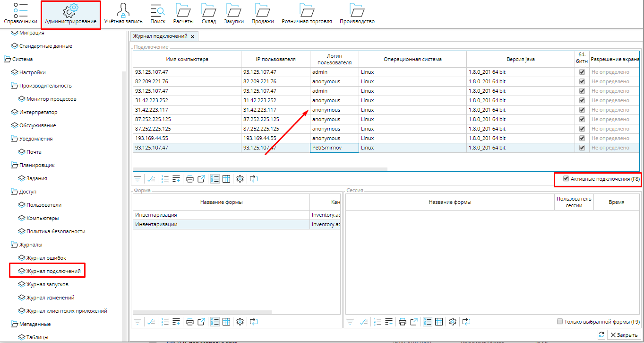Click the filter icon in the Подключение toolbar
The height and width of the screenshot is (343, 644).
pyautogui.click(x=137, y=179)
